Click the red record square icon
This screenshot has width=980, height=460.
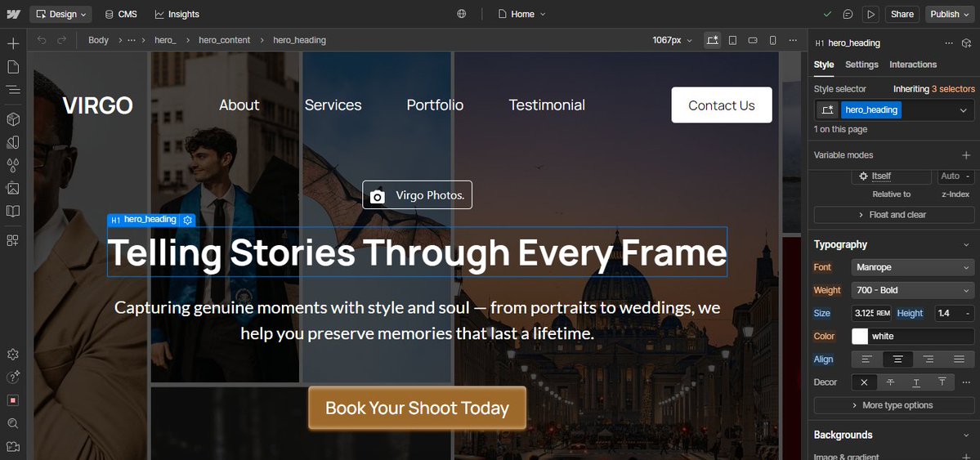pos(13,400)
